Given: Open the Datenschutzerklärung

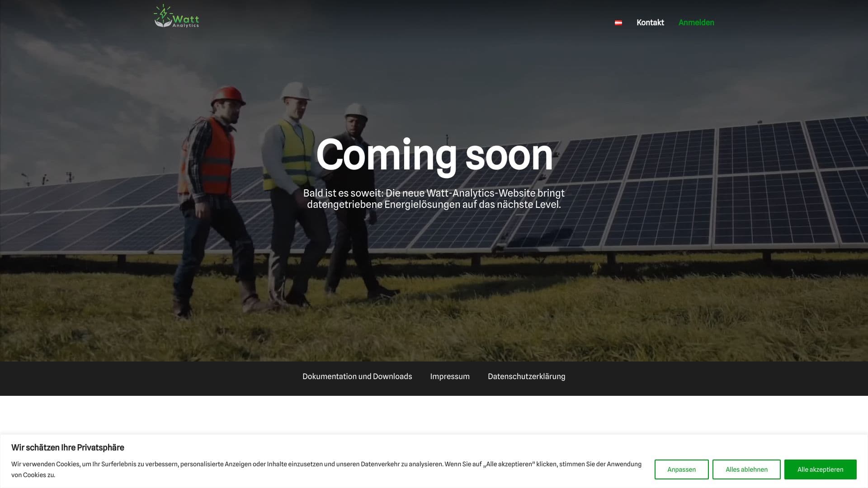Looking at the screenshot, I should tap(526, 376).
